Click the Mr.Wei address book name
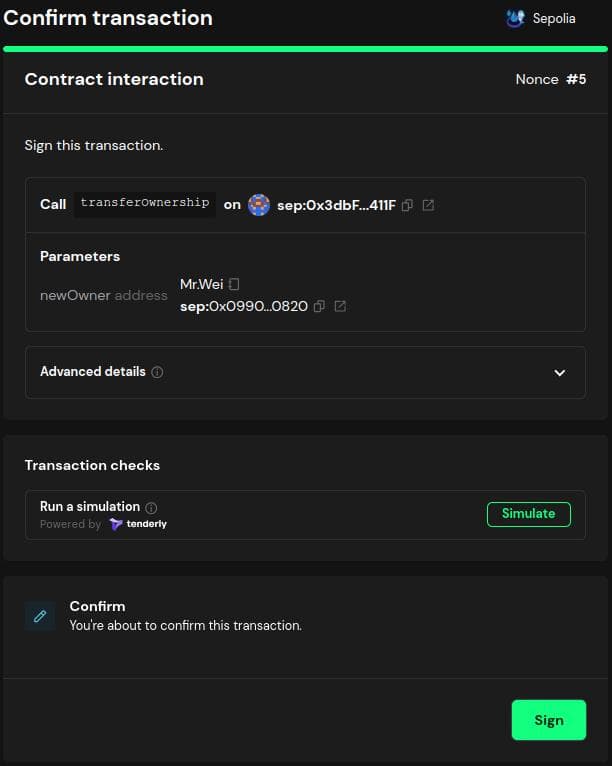The height and width of the screenshot is (766, 612). pyautogui.click(x=201, y=284)
